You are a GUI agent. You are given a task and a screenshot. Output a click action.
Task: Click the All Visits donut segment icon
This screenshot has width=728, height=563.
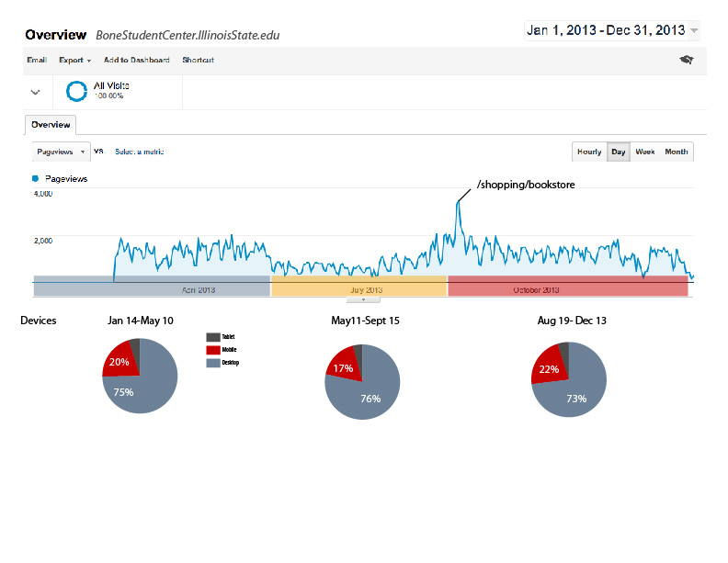79,91
